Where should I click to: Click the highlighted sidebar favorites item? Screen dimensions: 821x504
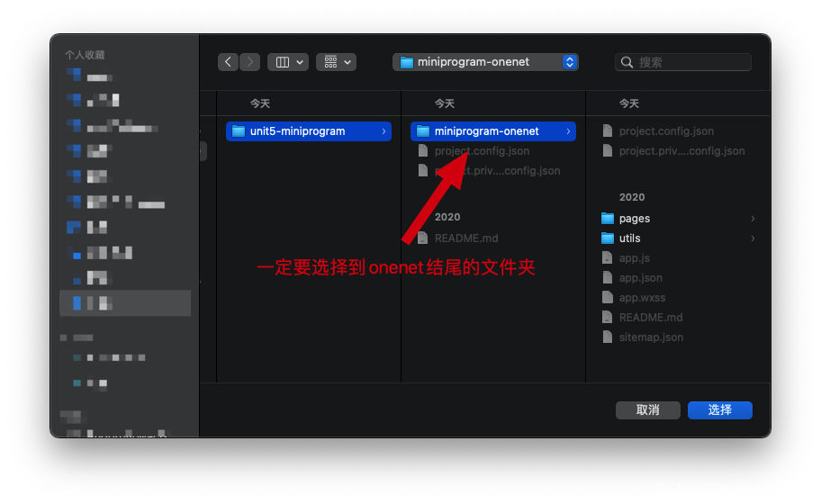click(x=125, y=303)
